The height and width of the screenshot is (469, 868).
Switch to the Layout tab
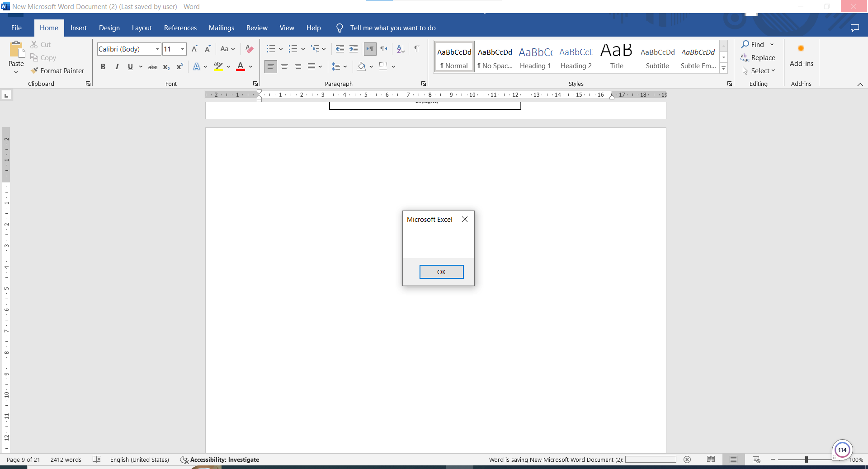click(x=142, y=28)
